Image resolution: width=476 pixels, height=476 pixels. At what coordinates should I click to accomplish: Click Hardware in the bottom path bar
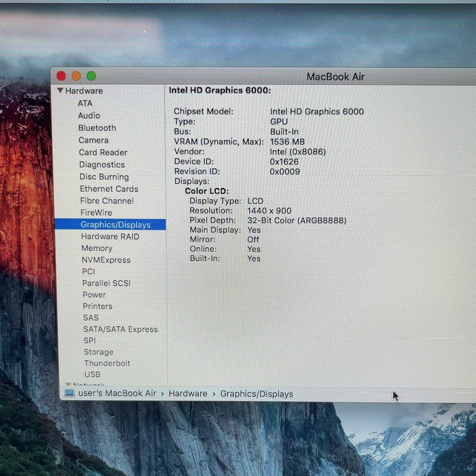188,393
